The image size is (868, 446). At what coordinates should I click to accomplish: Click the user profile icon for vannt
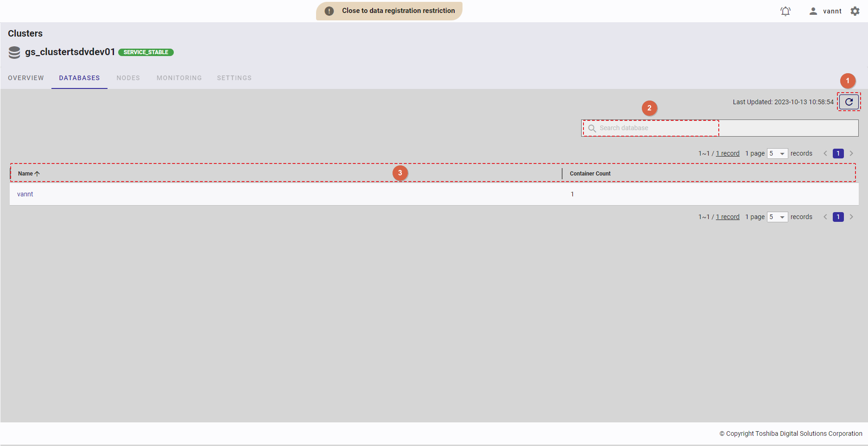pyautogui.click(x=813, y=11)
